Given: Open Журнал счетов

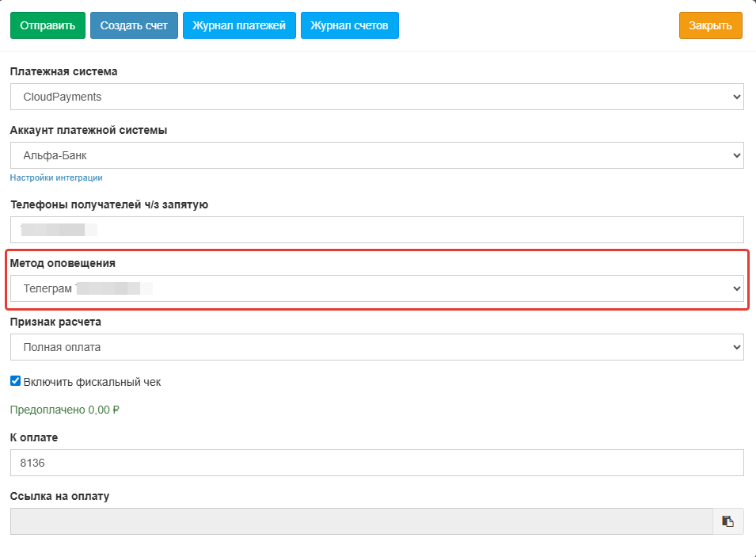Looking at the screenshot, I should pyautogui.click(x=349, y=25).
